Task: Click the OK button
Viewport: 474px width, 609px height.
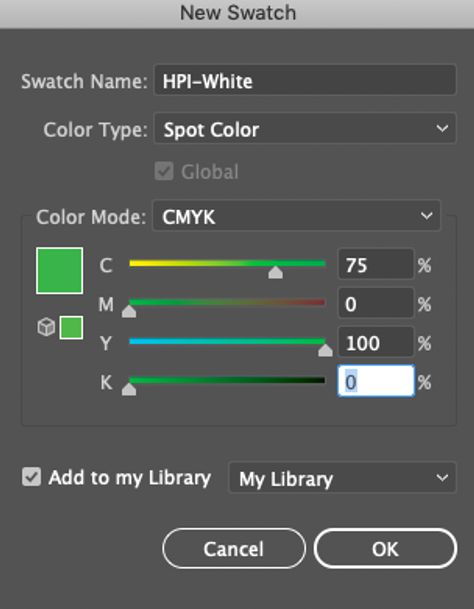Action: point(385,548)
